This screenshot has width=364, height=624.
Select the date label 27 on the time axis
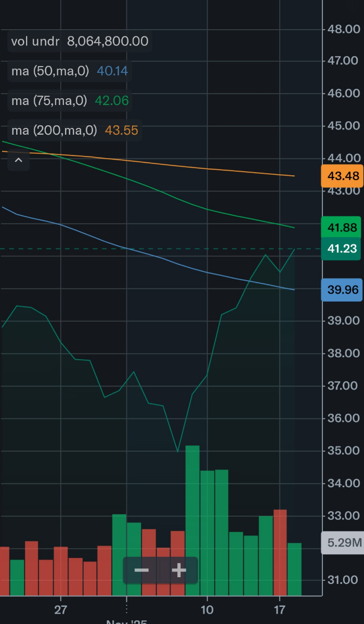[61, 609]
